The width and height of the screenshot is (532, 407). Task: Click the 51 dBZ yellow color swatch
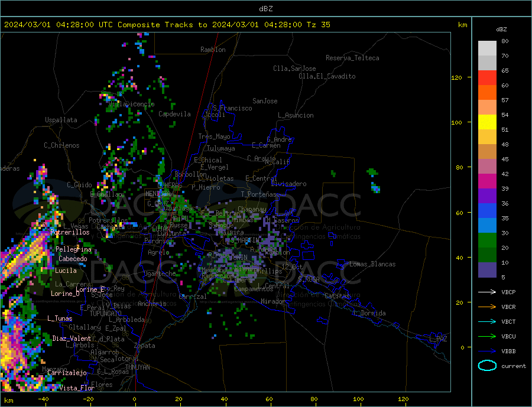pos(487,122)
